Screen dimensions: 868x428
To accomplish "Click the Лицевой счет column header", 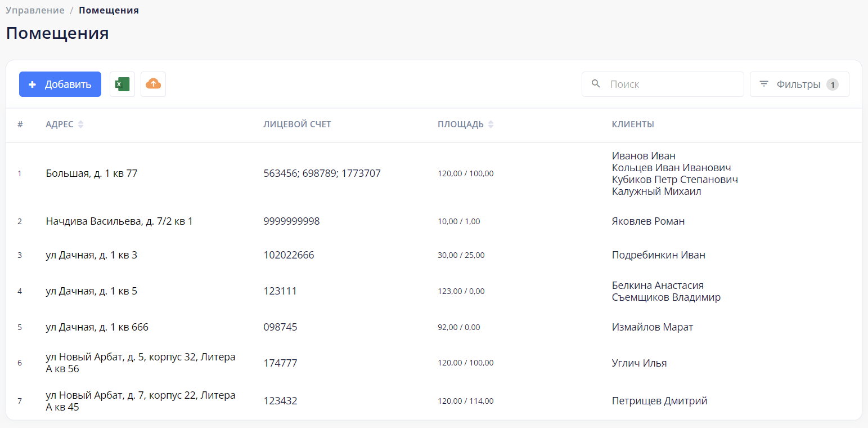I will (297, 124).
